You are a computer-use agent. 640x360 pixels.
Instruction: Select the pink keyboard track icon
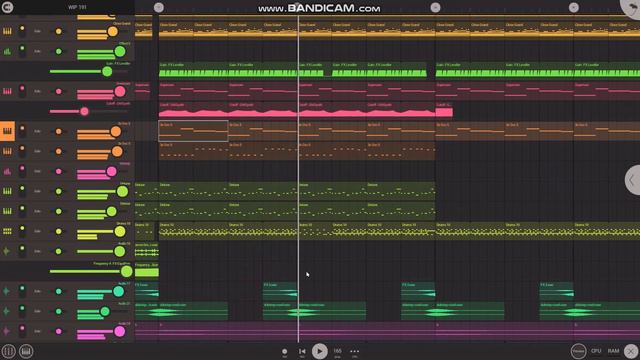click(7, 91)
